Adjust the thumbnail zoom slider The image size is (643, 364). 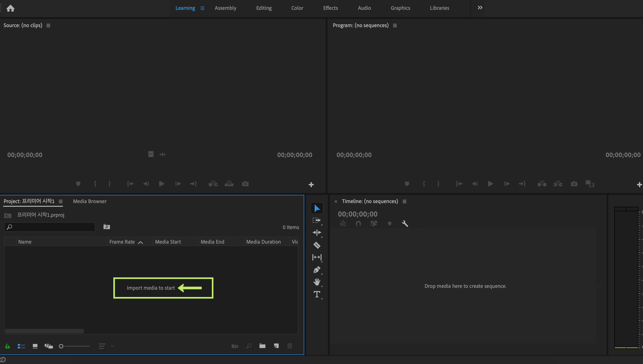(61, 346)
